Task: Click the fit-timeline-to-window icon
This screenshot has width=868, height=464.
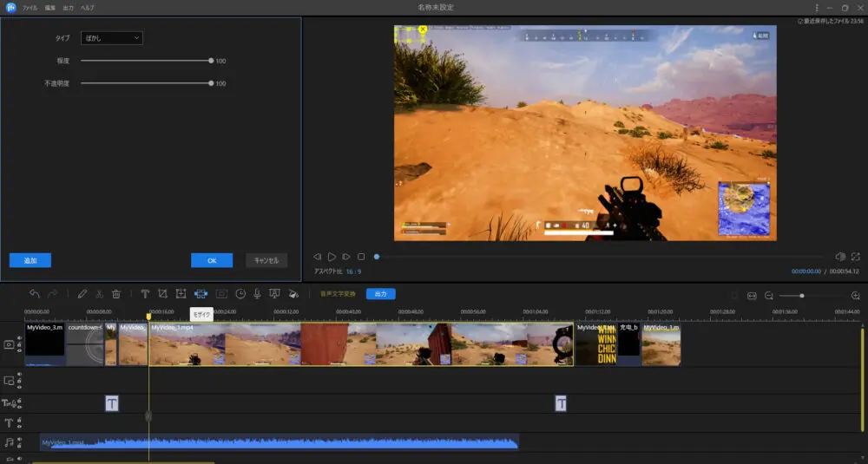Action: click(x=752, y=296)
